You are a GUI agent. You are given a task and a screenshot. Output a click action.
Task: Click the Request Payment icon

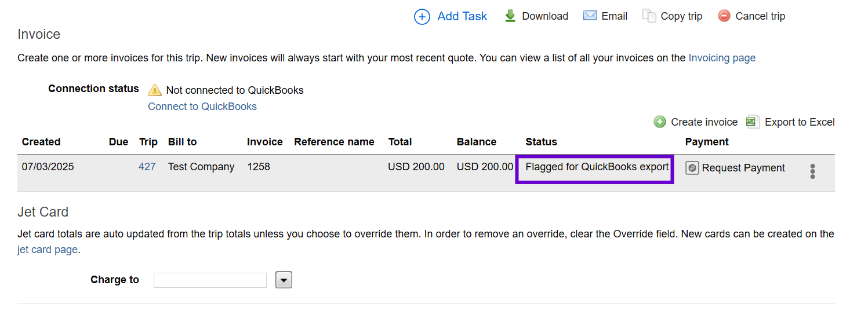(692, 168)
